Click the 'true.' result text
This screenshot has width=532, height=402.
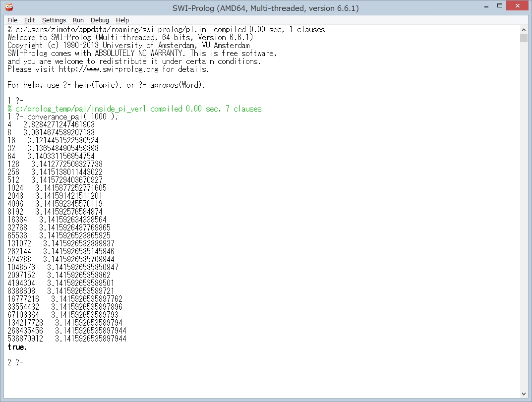[x=17, y=346]
